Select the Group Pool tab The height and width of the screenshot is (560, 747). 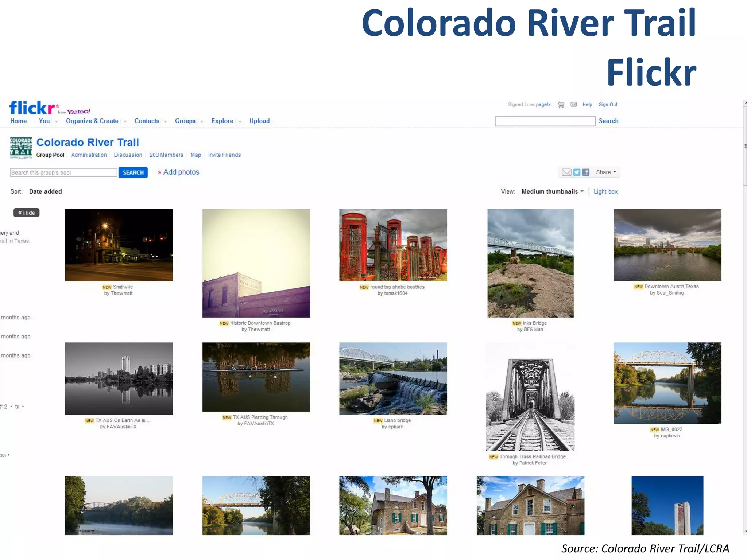50,155
